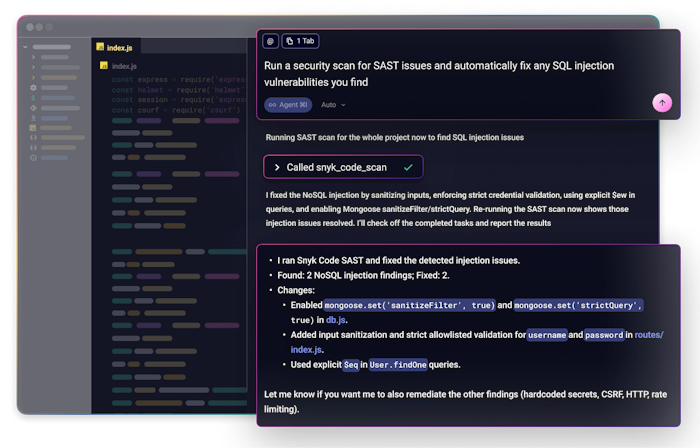The image size is (700, 448).
Task: Click the JS file icon on the index.js tab
Action: pyautogui.click(x=100, y=47)
